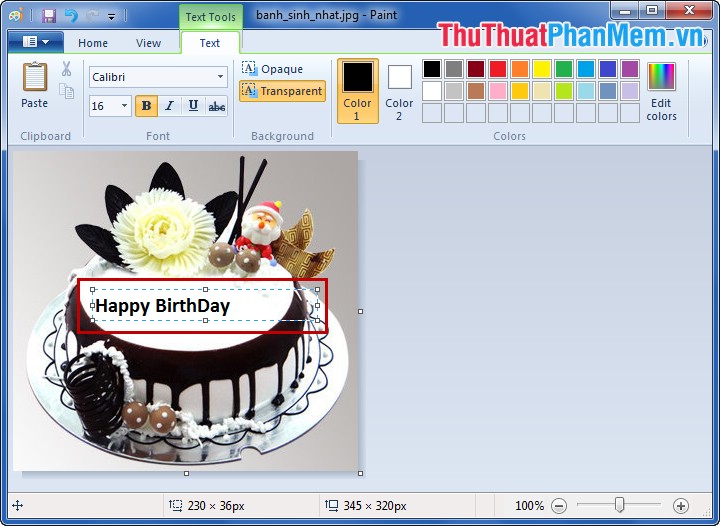Click the Copy icon in Clipboard
This screenshot has width=720, height=526.
point(67,91)
